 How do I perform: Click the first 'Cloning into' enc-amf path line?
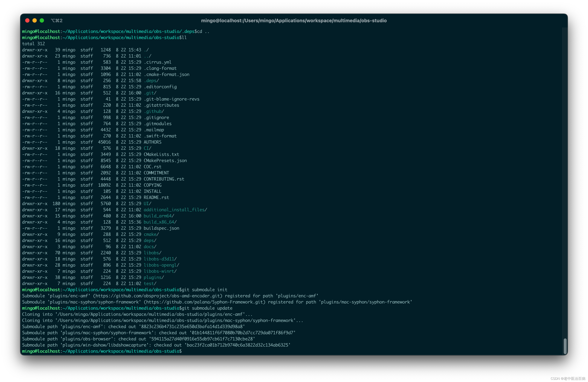click(x=137, y=314)
